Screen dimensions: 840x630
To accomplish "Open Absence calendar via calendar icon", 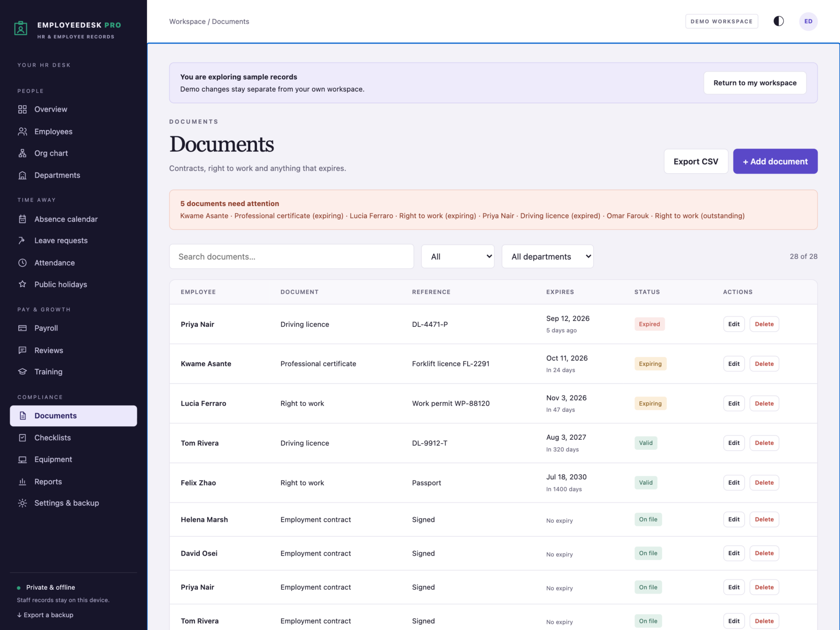I will pos(22,219).
